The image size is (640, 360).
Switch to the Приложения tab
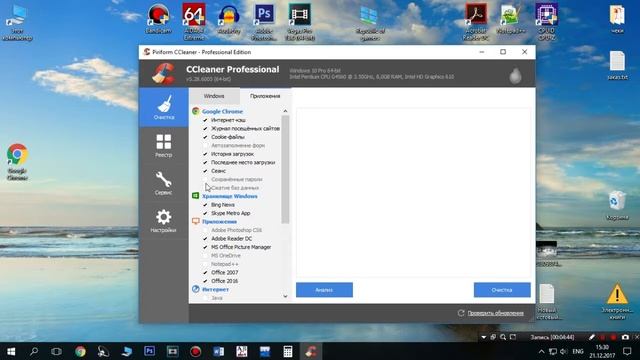[x=265, y=96]
